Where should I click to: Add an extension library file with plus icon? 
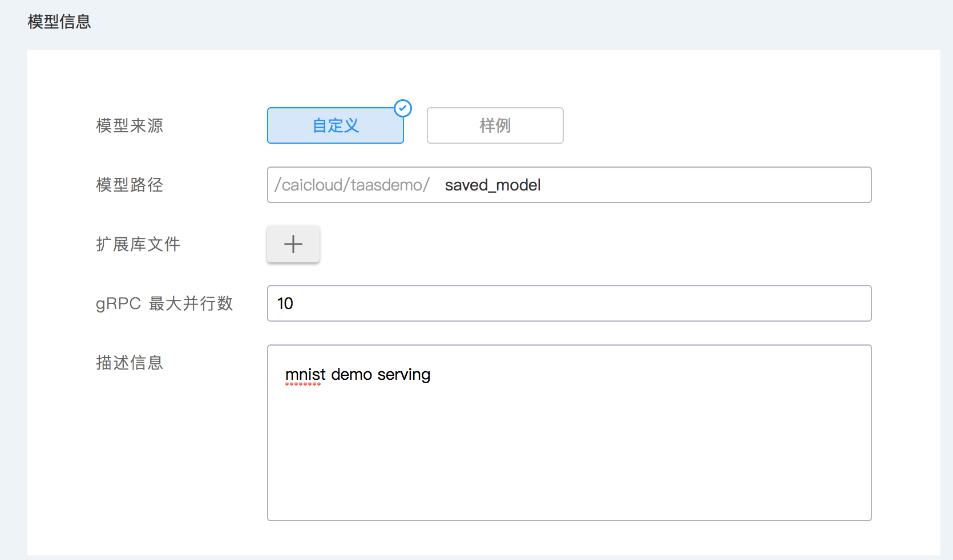[293, 244]
